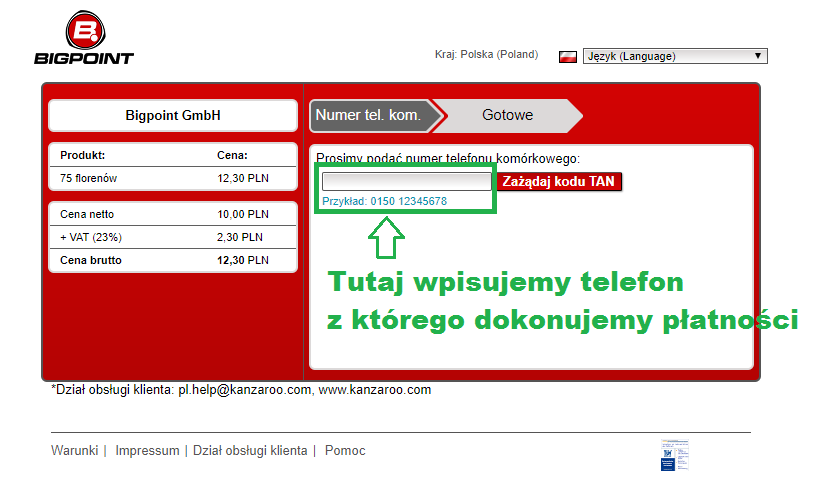Focus the mobile phone number input field
Image resolution: width=825 pixels, height=494 pixels.
point(407,182)
